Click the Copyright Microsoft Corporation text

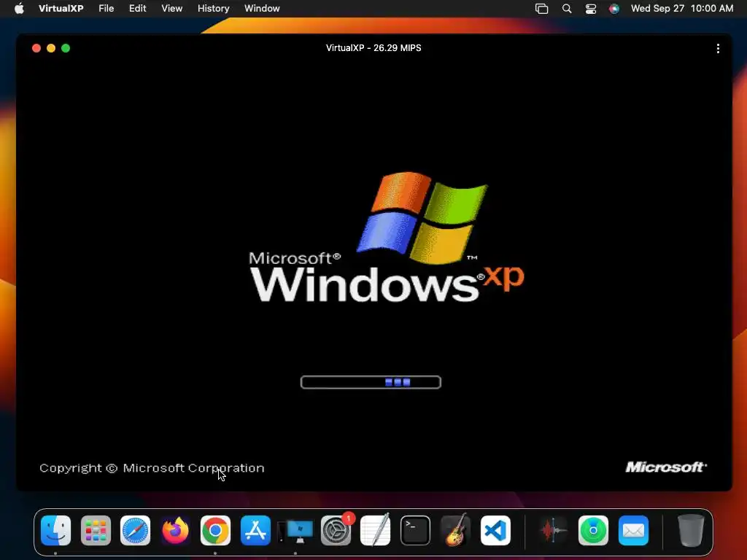(152, 468)
